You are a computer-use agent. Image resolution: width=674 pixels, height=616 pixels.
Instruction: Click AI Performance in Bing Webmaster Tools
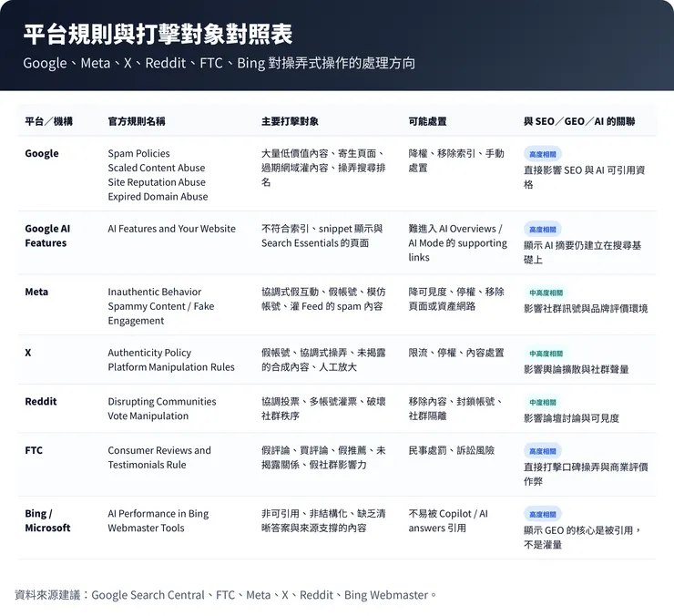coord(158,520)
